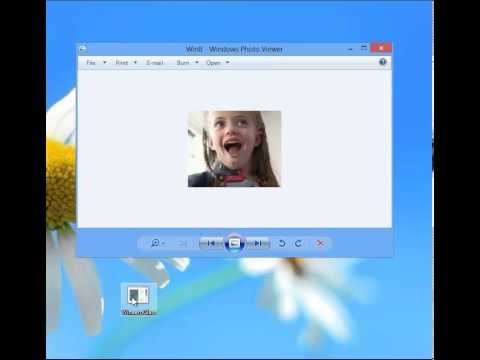Viewport: 480px width, 360px height.
Task: Maximize the Windows Photo Viewer window
Action: click(x=364, y=48)
